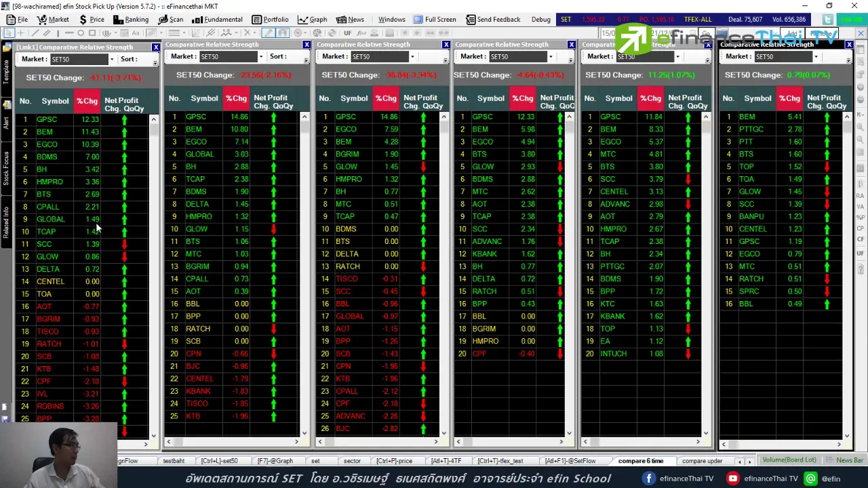The height and width of the screenshot is (488, 868).
Task: Open the Windows menu
Action: (391, 20)
